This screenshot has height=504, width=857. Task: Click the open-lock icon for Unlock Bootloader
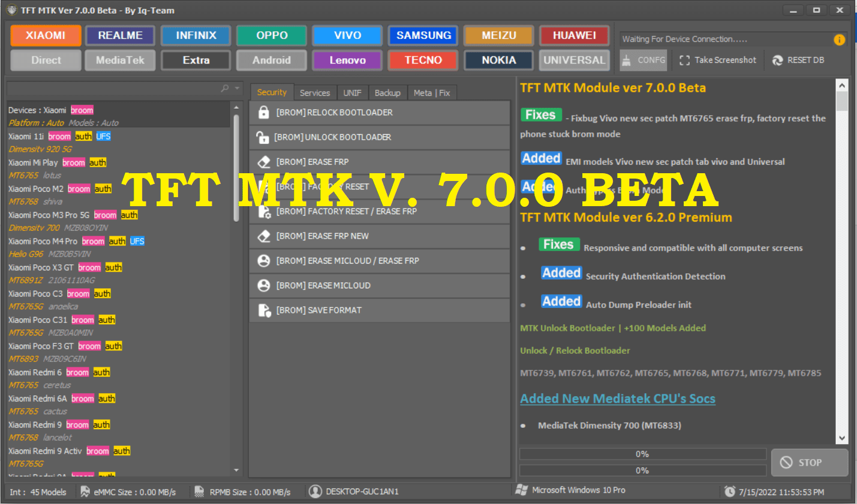coord(262,137)
